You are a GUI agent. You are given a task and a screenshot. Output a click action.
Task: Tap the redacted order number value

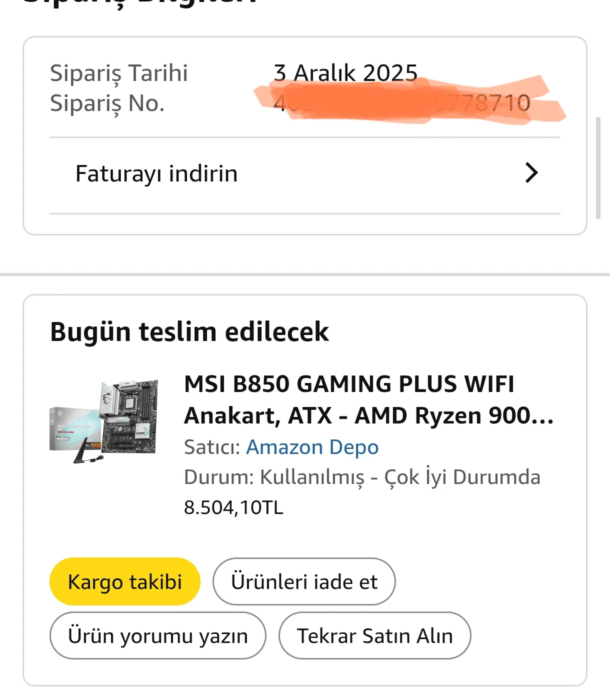click(x=401, y=103)
